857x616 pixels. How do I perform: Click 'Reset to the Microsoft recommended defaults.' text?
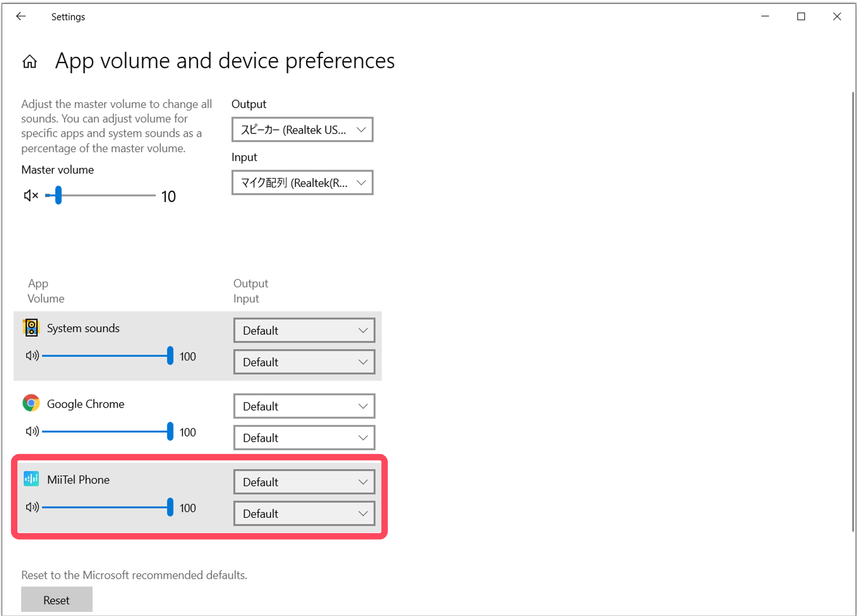click(134, 575)
